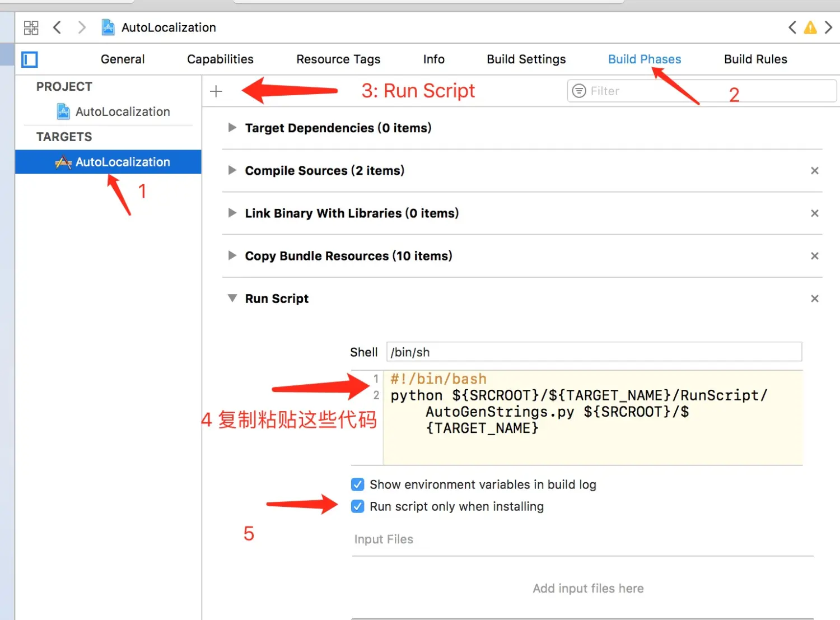The width and height of the screenshot is (840, 620).
Task: Click the #!/bin/bash script line
Action: click(x=438, y=379)
